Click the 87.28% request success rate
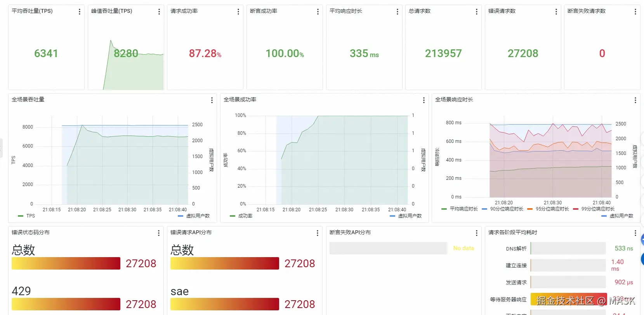The height and width of the screenshot is (315, 644). (205, 53)
